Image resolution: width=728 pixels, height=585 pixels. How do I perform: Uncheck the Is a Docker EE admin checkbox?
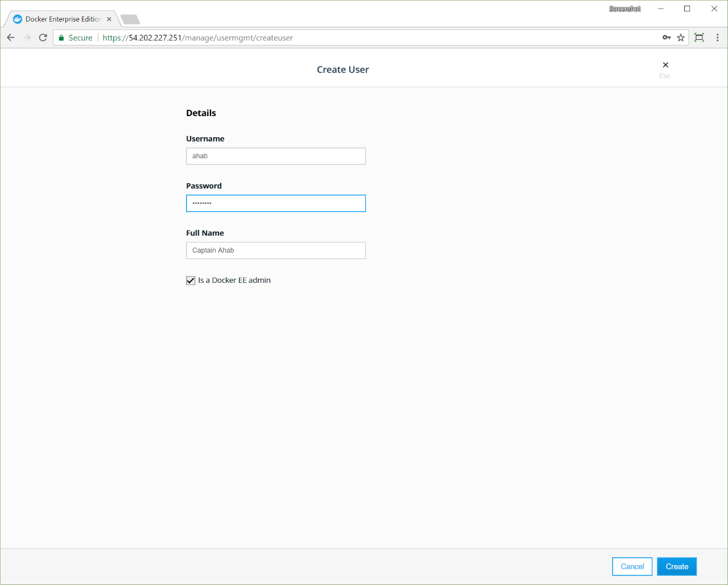(191, 281)
